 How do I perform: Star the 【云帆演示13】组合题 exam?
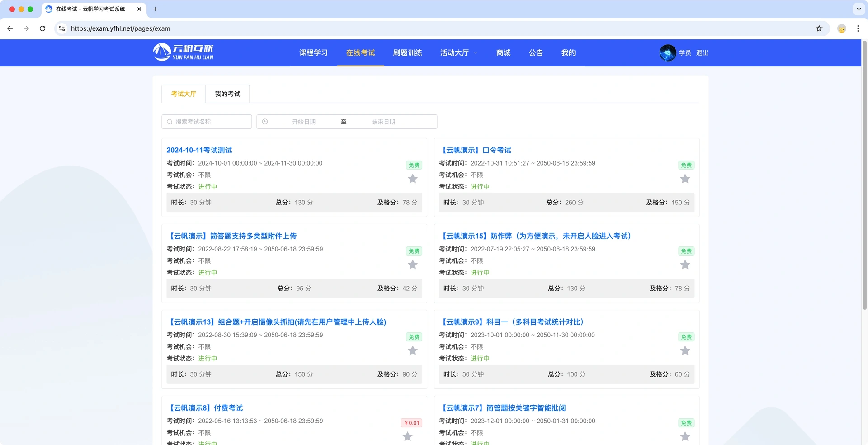[413, 350]
